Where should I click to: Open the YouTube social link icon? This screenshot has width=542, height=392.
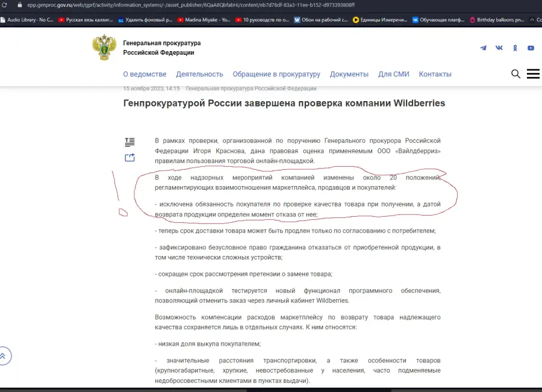pyautogui.click(x=531, y=48)
